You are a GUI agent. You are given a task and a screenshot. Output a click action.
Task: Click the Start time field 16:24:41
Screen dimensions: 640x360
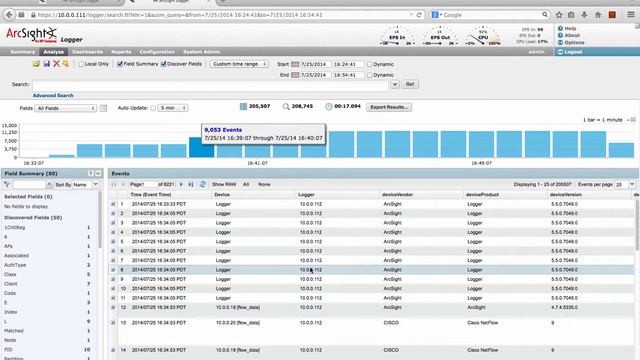(x=347, y=64)
